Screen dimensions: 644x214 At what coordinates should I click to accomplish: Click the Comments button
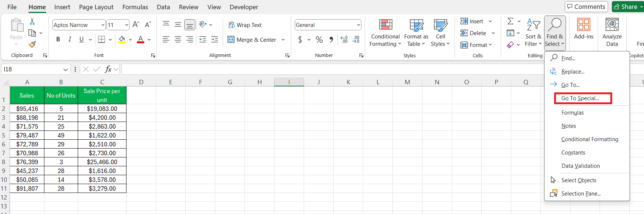[x=586, y=7]
